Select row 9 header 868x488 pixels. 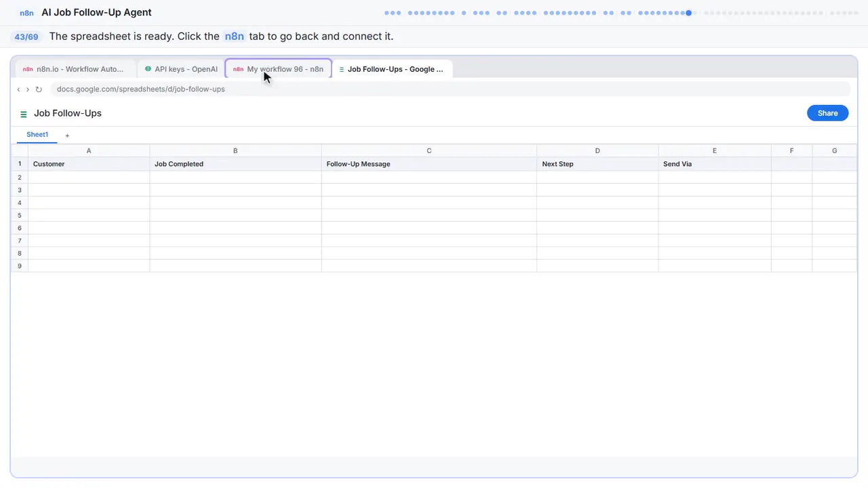[20, 266]
